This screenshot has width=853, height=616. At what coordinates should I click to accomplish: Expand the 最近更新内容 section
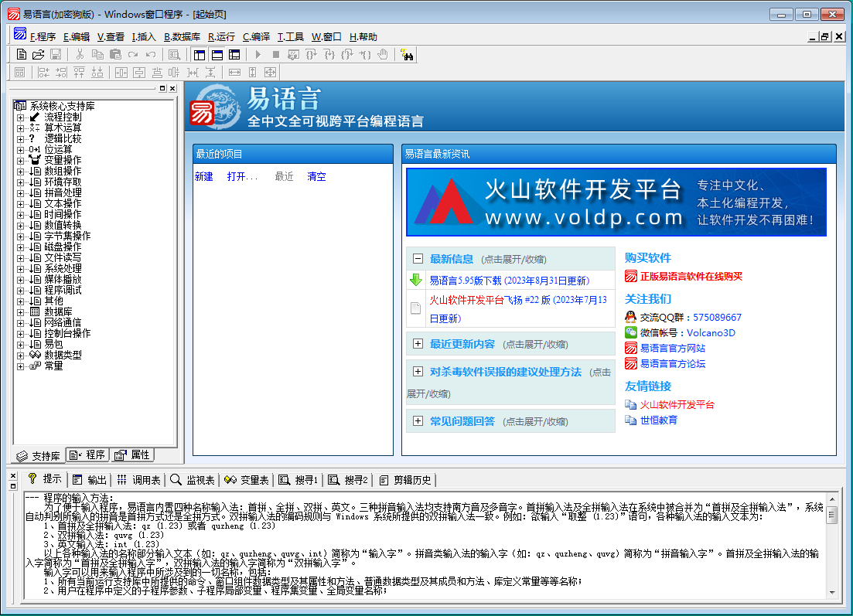[x=418, y=344]
